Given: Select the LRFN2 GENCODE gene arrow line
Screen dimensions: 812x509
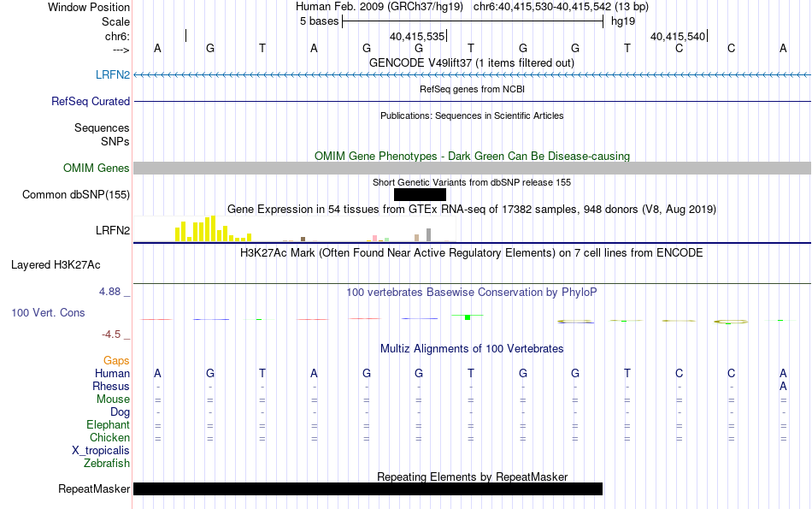Looking at the screenshot, I should click(x=473, y=75).
